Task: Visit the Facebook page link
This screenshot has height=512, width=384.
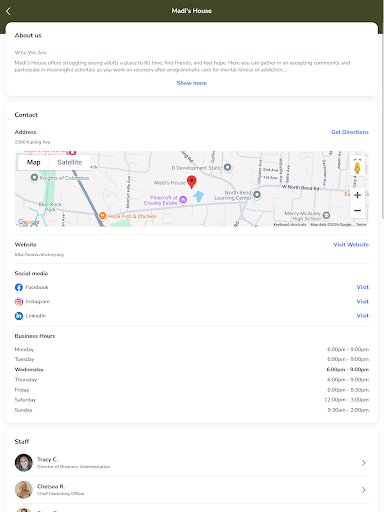Action: 363,287
